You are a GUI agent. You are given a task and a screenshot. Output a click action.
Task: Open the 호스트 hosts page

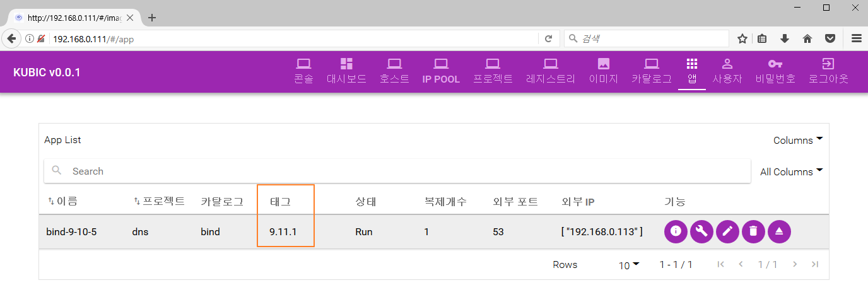pos(394,71)
